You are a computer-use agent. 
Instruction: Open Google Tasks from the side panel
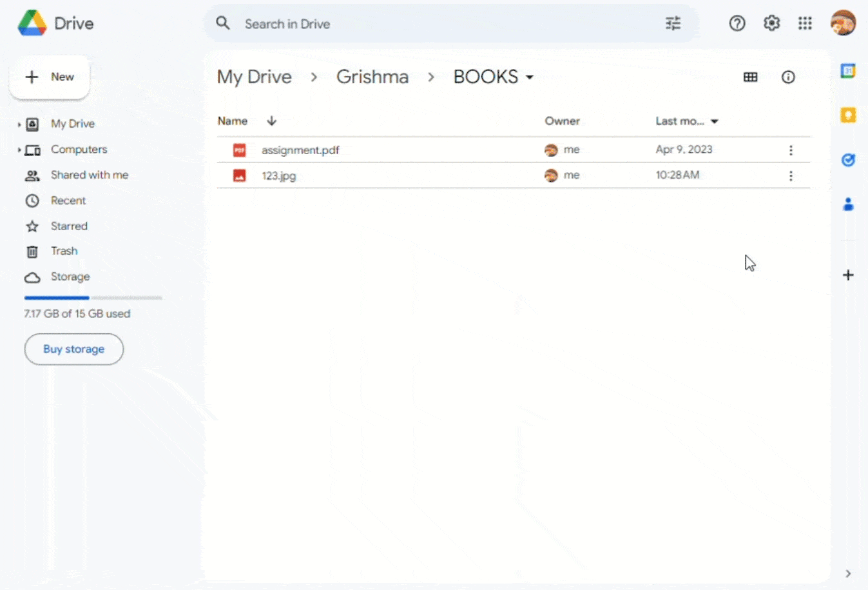click(848, 159)
